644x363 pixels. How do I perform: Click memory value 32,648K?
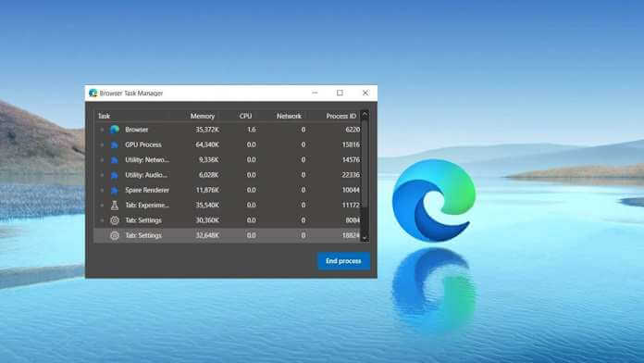(x=207, y=235)
